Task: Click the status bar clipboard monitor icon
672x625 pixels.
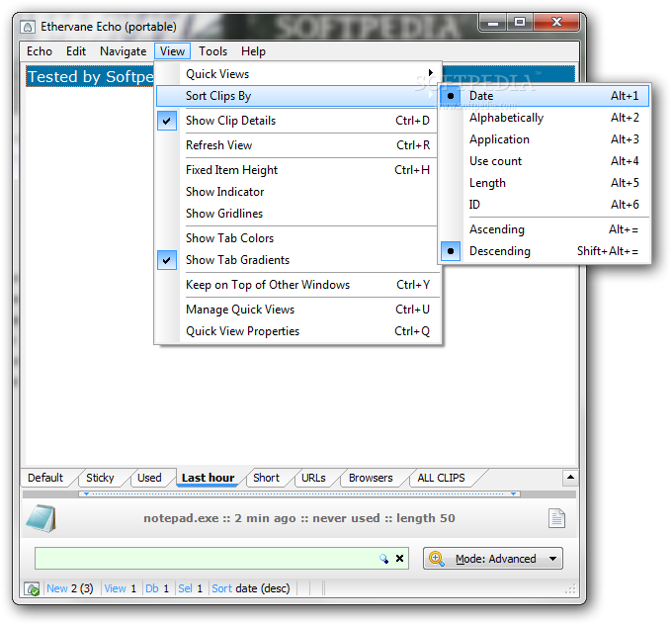Action: [32, 588]
